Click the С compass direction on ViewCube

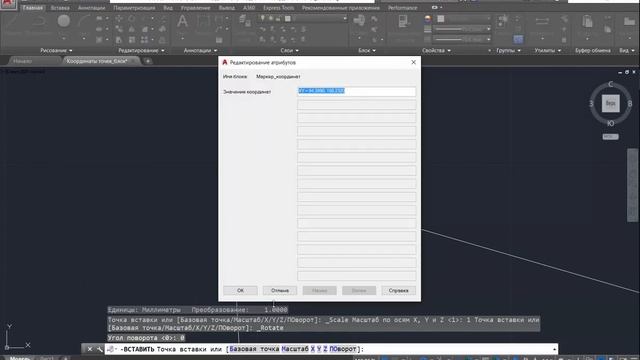pyautogui.click(x=611, y=84)
